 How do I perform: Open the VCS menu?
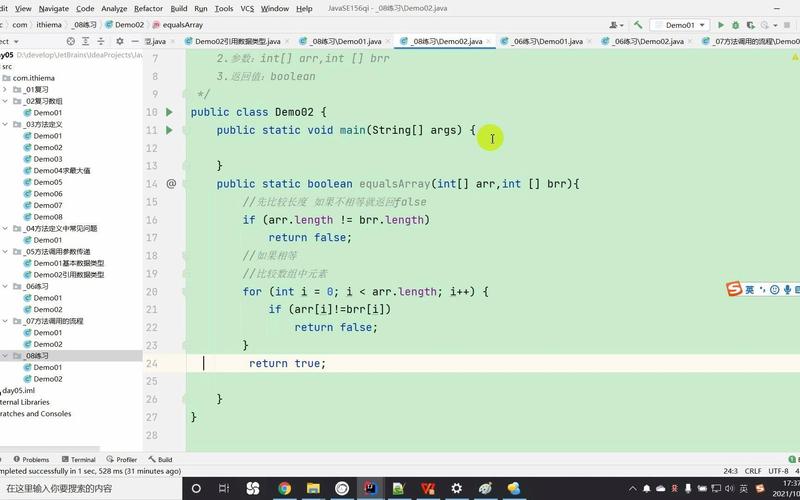247,8
